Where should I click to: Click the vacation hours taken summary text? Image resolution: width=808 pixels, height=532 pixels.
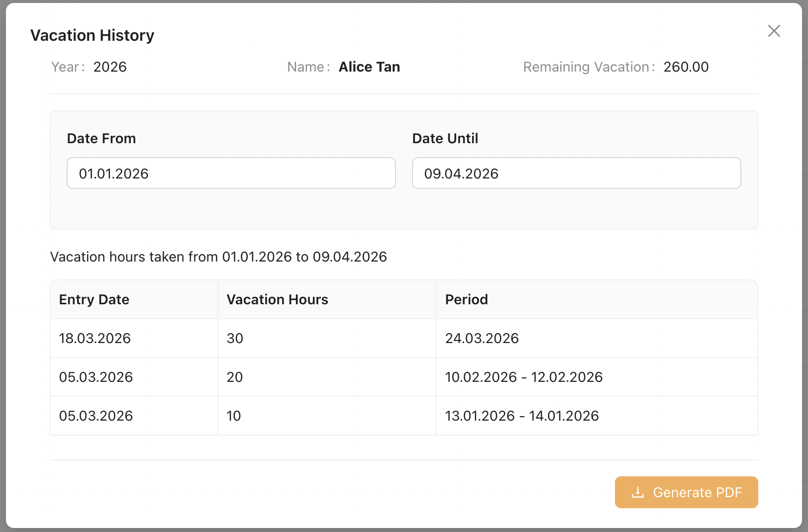click(x=218, y=257)
